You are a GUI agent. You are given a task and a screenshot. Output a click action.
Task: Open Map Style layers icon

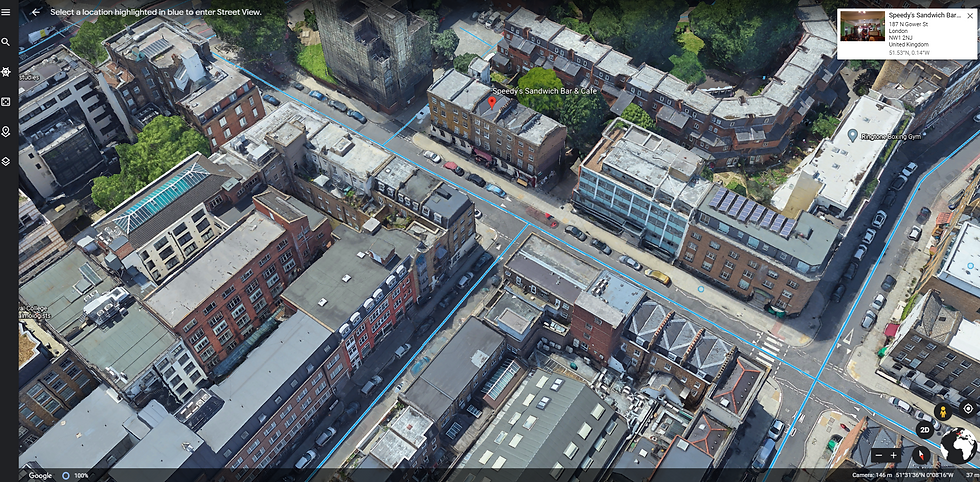pos(6,161)
